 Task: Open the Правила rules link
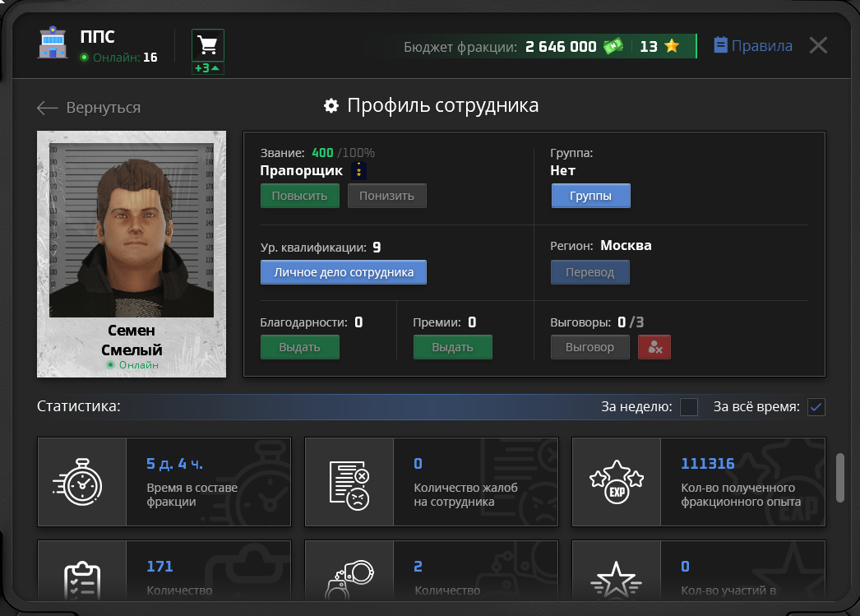(753, 46)
